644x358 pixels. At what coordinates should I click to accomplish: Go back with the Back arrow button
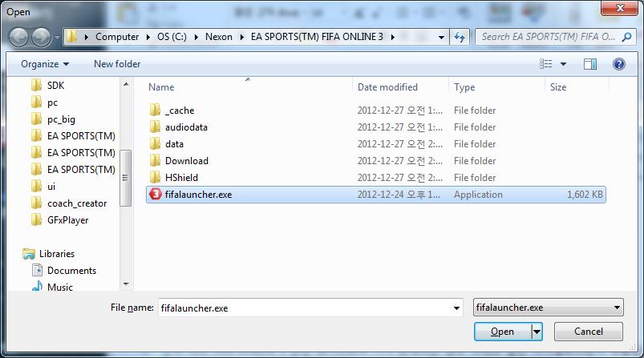point(19,38)
